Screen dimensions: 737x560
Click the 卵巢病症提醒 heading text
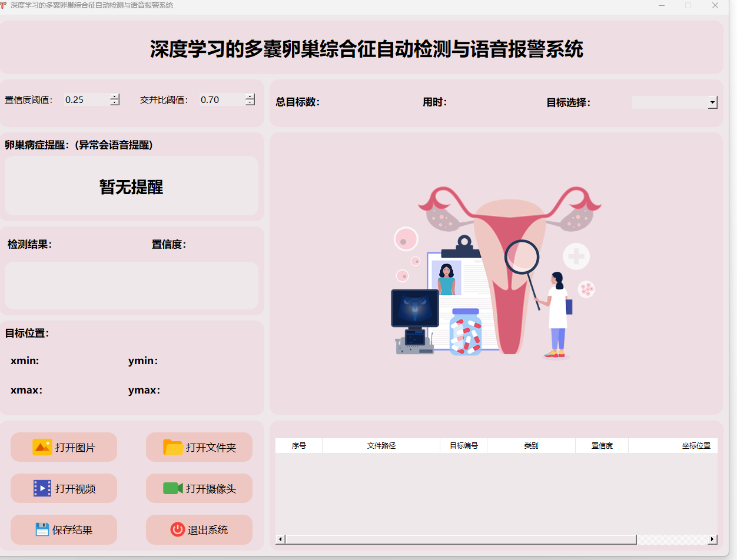(79, 145)
